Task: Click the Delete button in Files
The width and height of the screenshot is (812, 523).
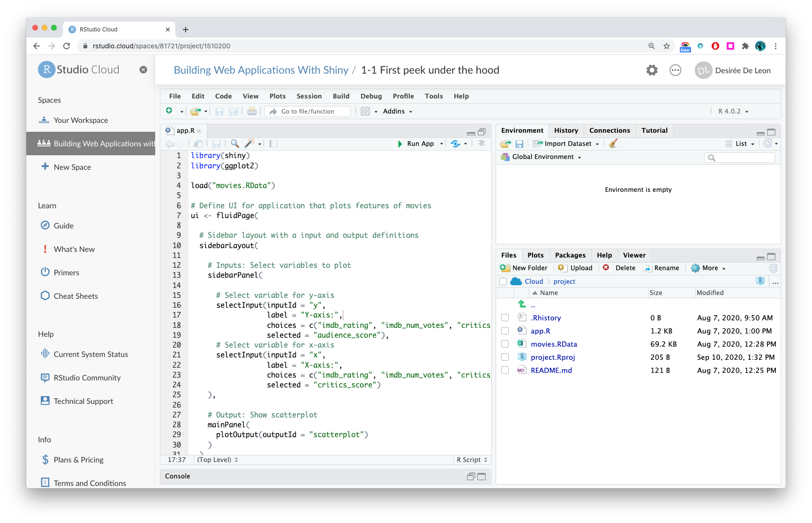Action: (x=619, y=268)
